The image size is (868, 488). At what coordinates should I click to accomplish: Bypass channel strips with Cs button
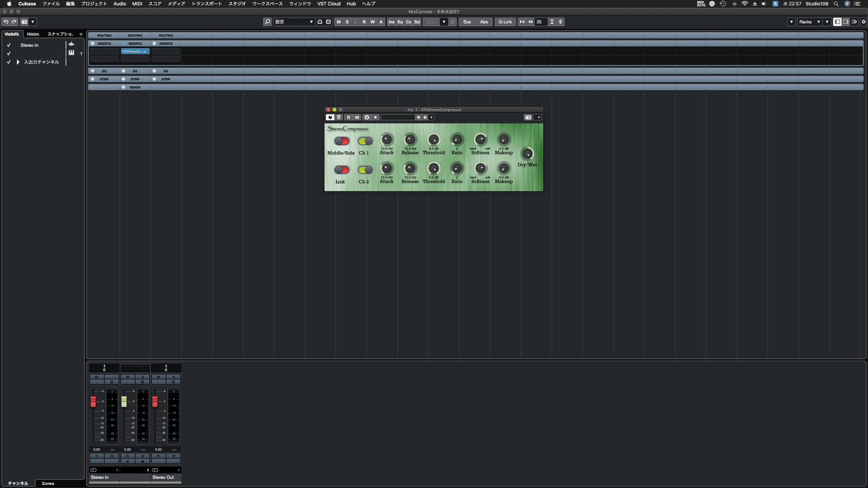click(x=409, y=22)
